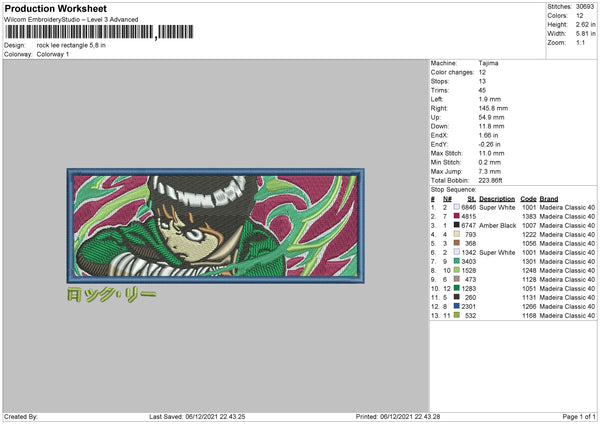Click the 'Code' column header
Viewport: 600px width, 424px height.
click(528, 199)
